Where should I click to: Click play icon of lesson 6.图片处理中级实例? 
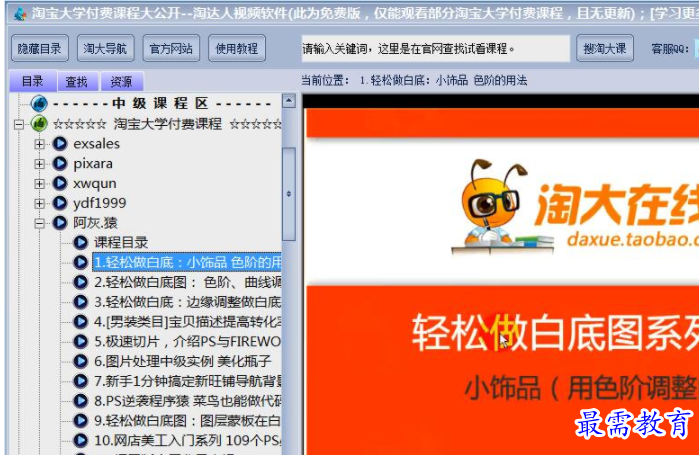80,361
